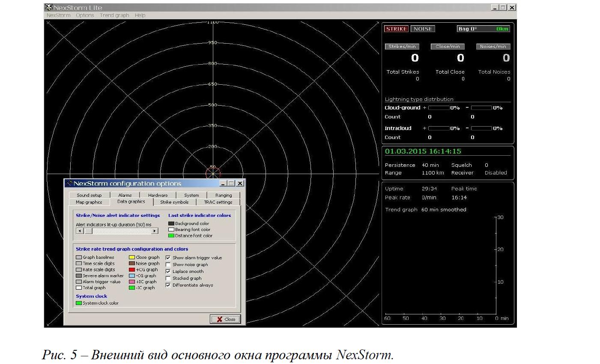Image resolution: width=600 pixels, height=364 pixels.
Task: Open the Trend graph menu
Action: point(114,15)
